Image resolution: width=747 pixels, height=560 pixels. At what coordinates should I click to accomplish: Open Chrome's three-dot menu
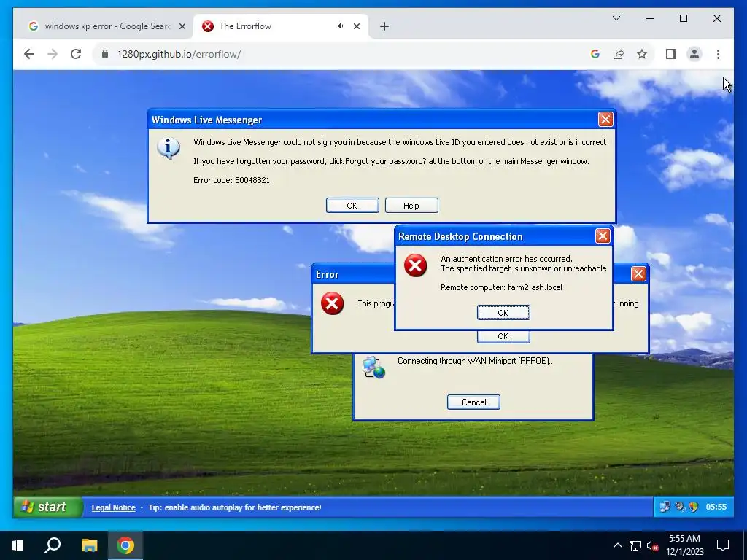point(718,54)
